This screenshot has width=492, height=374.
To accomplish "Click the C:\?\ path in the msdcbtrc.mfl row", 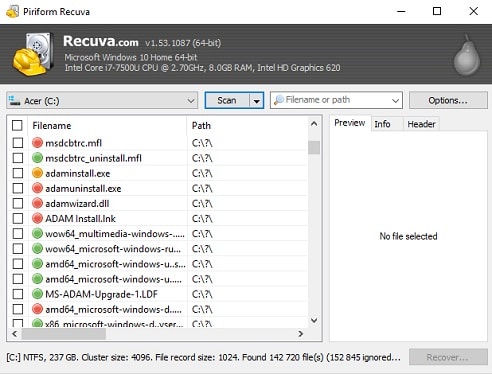I will 202,143.
